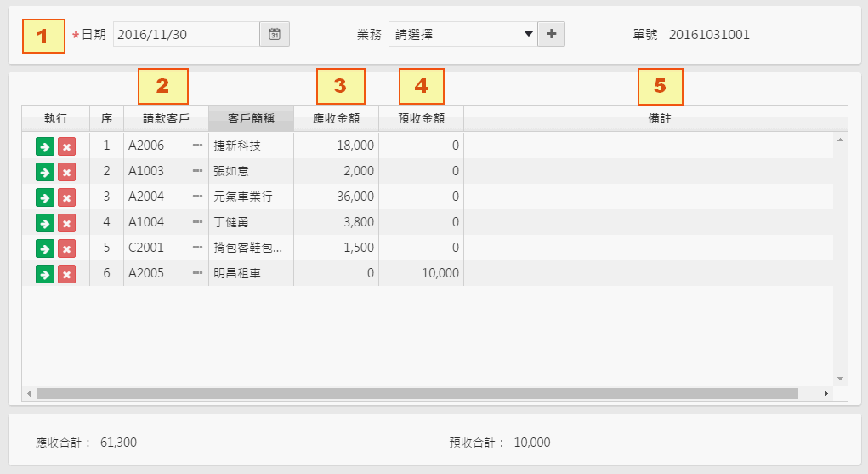This screenshot has width=868, height=474.
Task: Click horizontal scrollbar right arrow
Action: pos(826,394)
